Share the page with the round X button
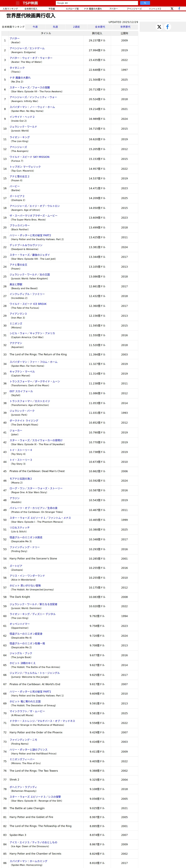Screen dimensions: 186x868 coord(159,27)
